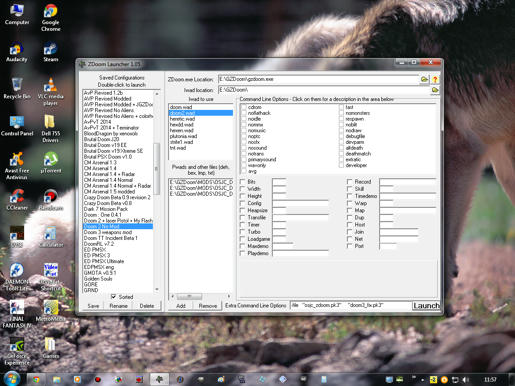The image size is (515, 386).
Task: Click Remove to remove a Pwad
Action: [208, 306]
